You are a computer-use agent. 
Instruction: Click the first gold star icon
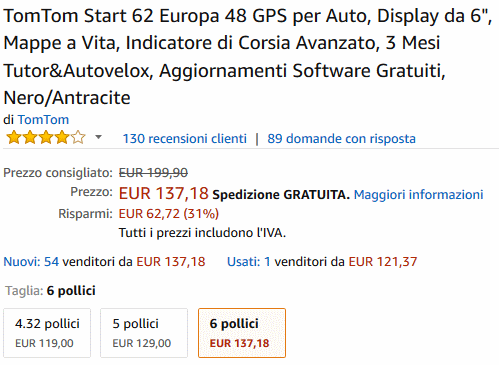coord(14,137)
